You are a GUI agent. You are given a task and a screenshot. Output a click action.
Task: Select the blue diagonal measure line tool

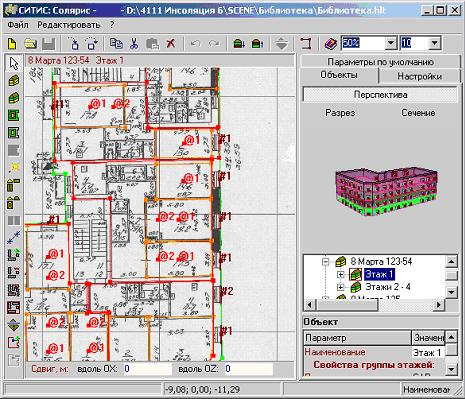point(14,237)
